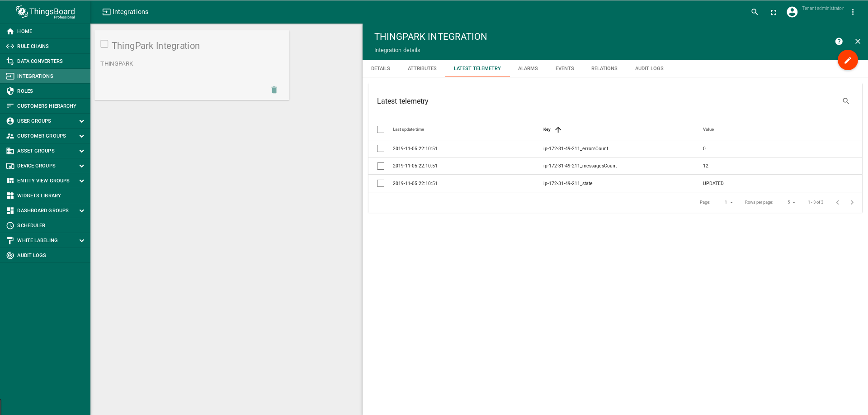Delete ThingPark Integration via trash icon
This screenshot has width=868, height=415.
tap(274, 90)
